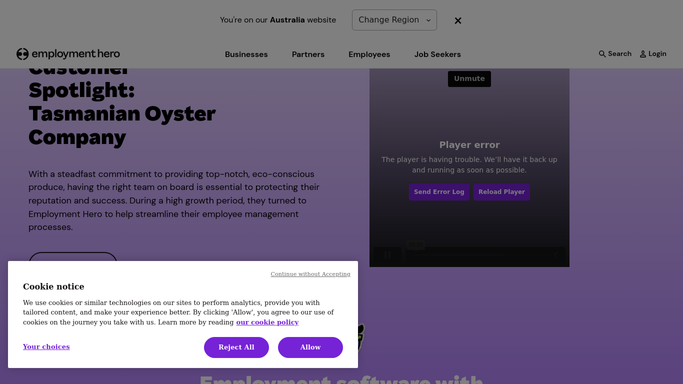Click the Employment Hero logo
This screenshot has height=384, width=683.
[x=68, y=54]
